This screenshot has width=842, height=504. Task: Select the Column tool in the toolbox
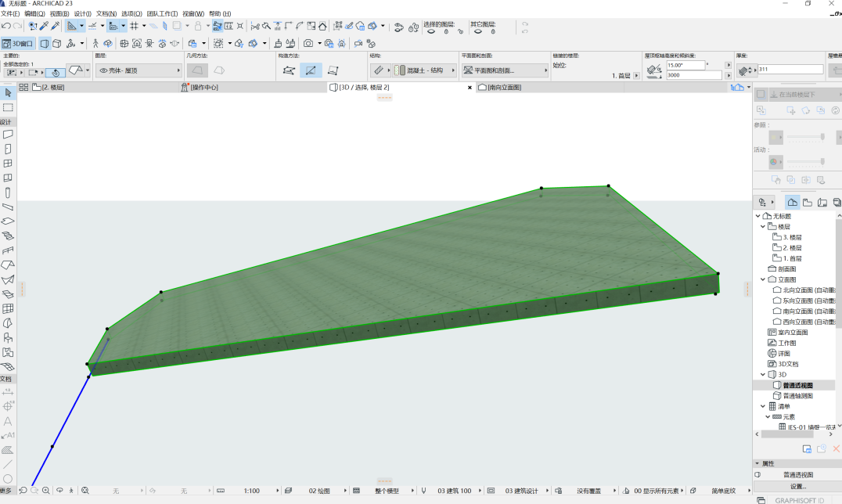8,193
